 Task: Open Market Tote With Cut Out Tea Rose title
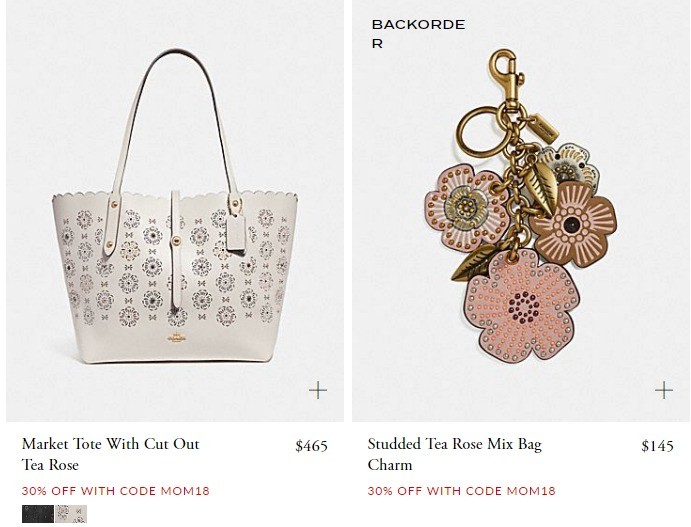point(111,454)
